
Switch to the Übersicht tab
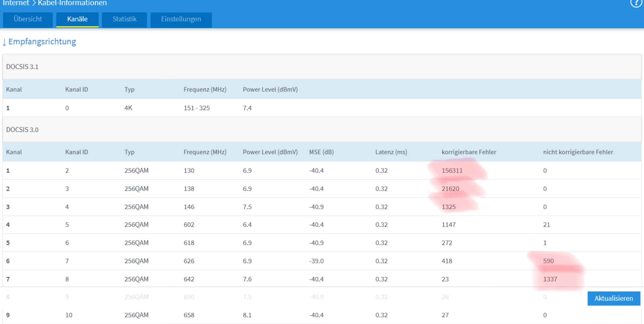click(x=28, y=19)
